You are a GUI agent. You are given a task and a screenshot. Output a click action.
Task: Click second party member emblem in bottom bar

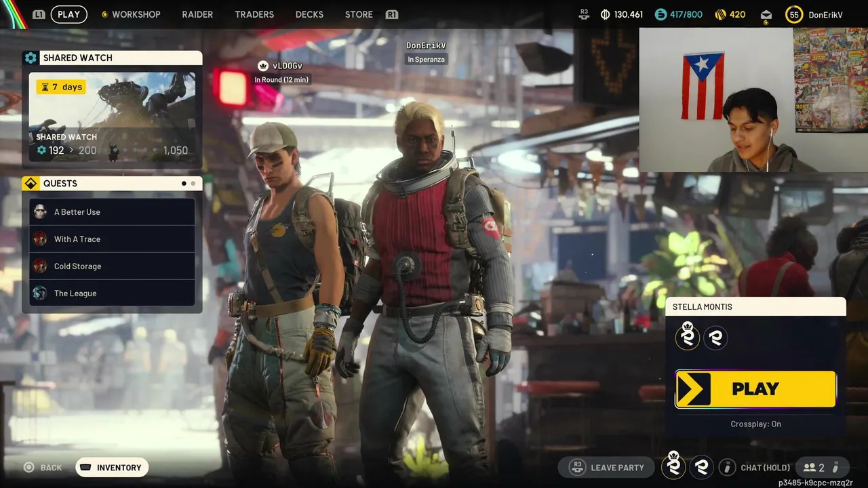pos(702,467)
